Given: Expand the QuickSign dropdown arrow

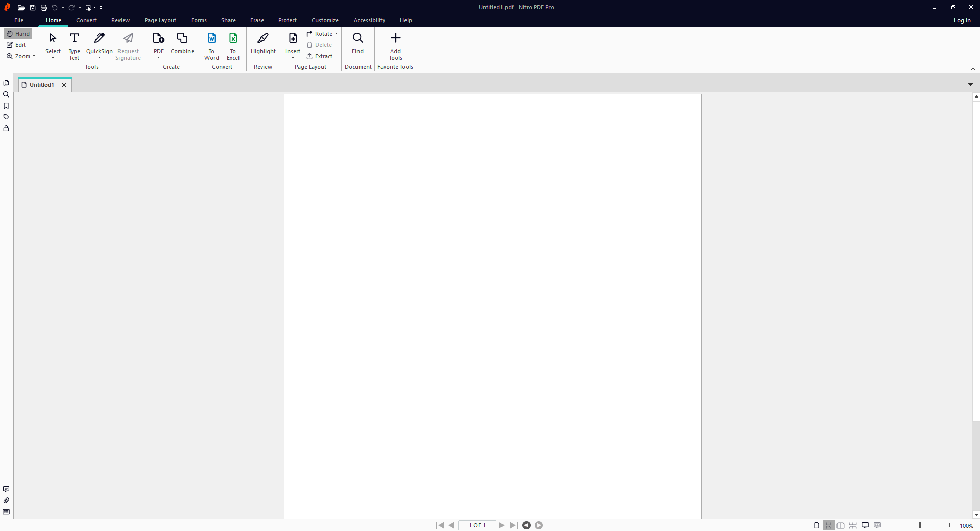Looking at the screenshot, I should tap(99, 58).
